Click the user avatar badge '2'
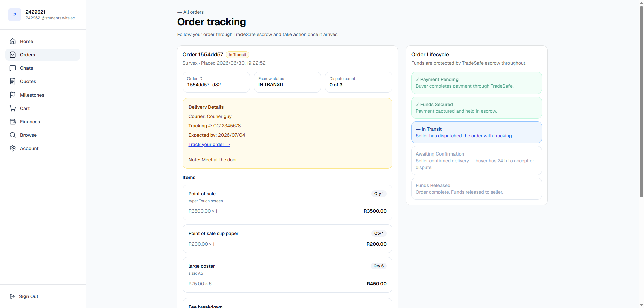The height and width of the screenshot is (308, 644). tap(15, 15)
